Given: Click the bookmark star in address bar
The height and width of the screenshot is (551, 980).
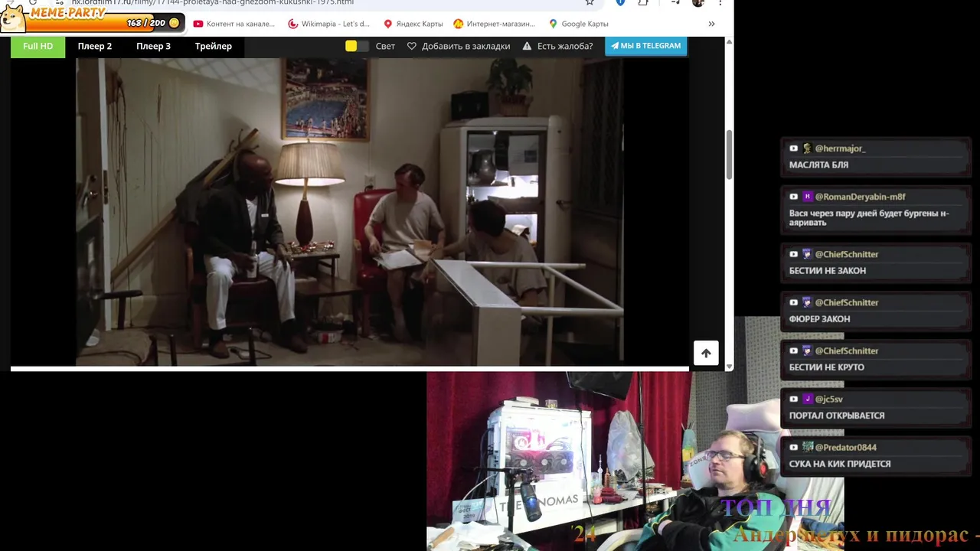Looking at the screenshot, I should (590, 3).
